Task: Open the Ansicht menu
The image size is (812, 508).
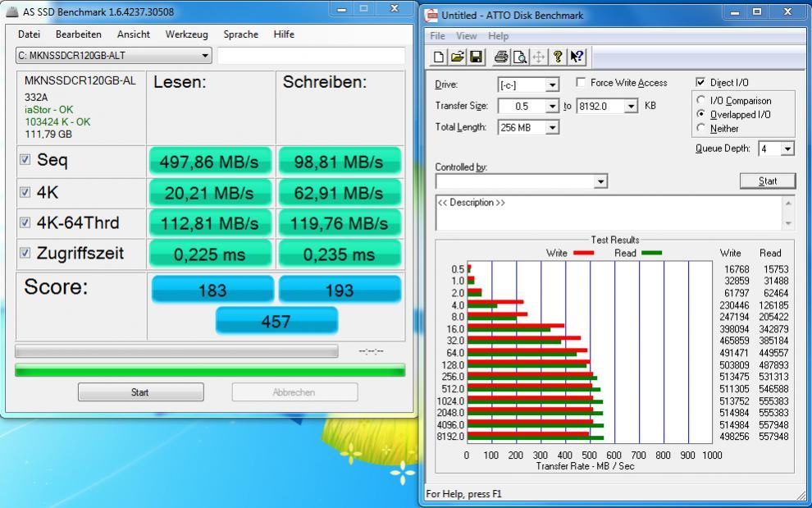Action: [x=134, y=34]
